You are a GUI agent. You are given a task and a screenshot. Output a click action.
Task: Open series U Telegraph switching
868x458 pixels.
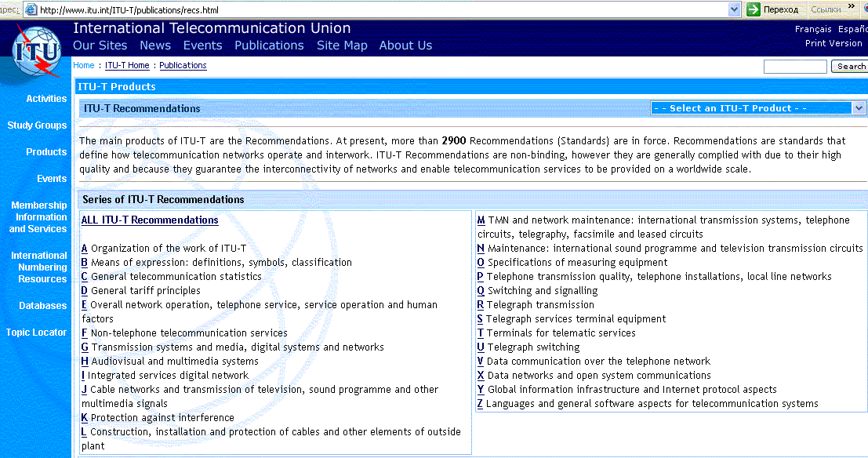(481, 347)
